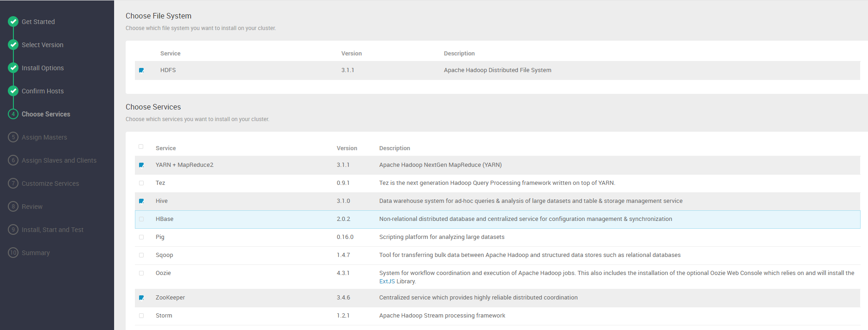Check the Pig service checkbox
Screen dimensions: 868x330
(141, 237)
